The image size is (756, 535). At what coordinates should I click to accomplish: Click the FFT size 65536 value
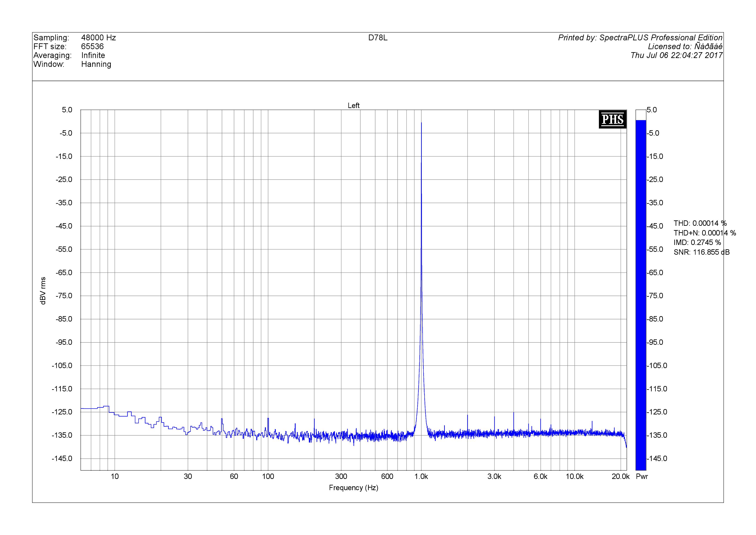point(92,46)
